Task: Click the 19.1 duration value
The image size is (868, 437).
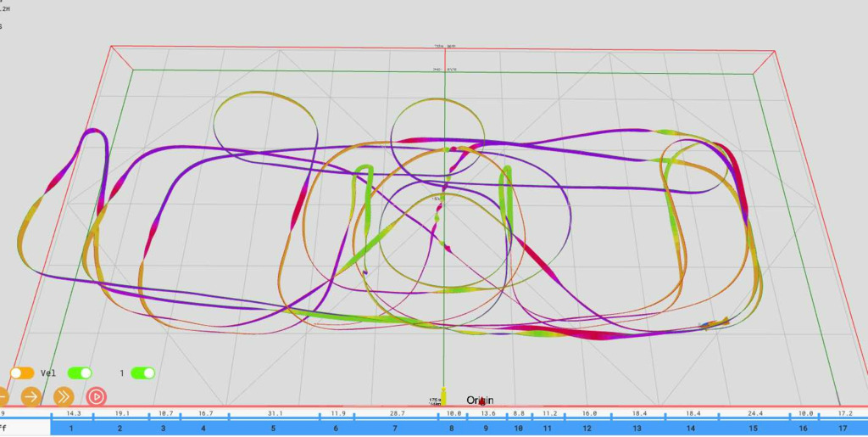Action: tap(122, 414)
